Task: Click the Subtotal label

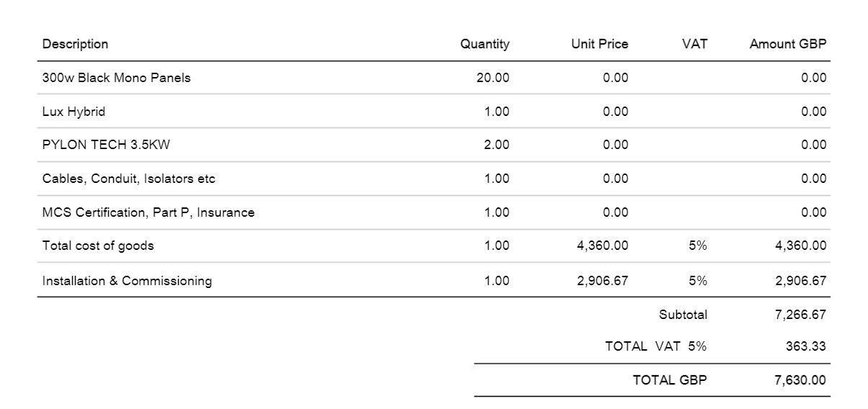Action: [683, 315]
